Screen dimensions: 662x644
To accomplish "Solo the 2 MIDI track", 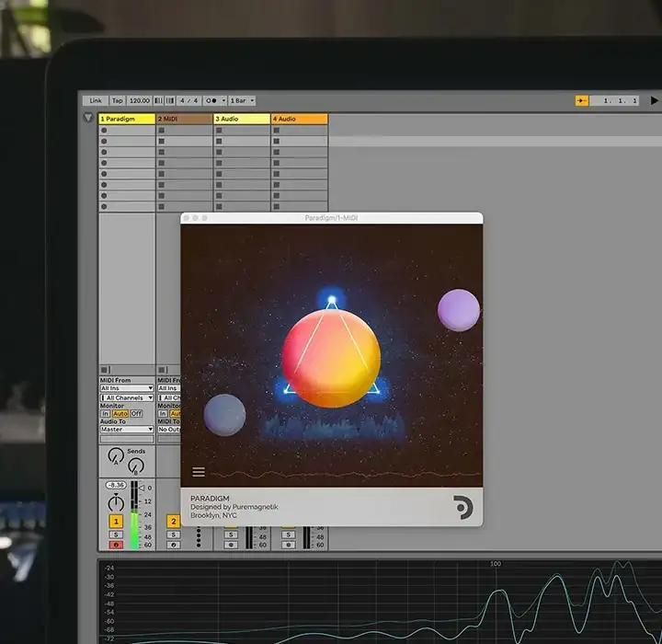I will (x=174, y=535).
